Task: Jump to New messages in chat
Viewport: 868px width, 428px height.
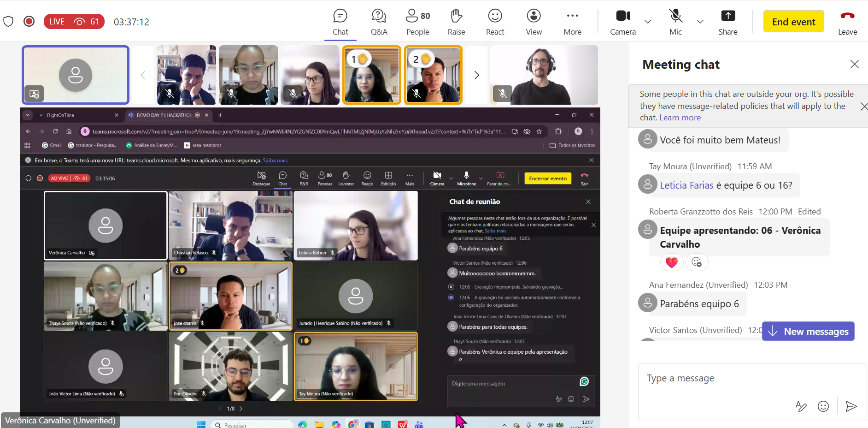Action: click(x=808, y=331)
